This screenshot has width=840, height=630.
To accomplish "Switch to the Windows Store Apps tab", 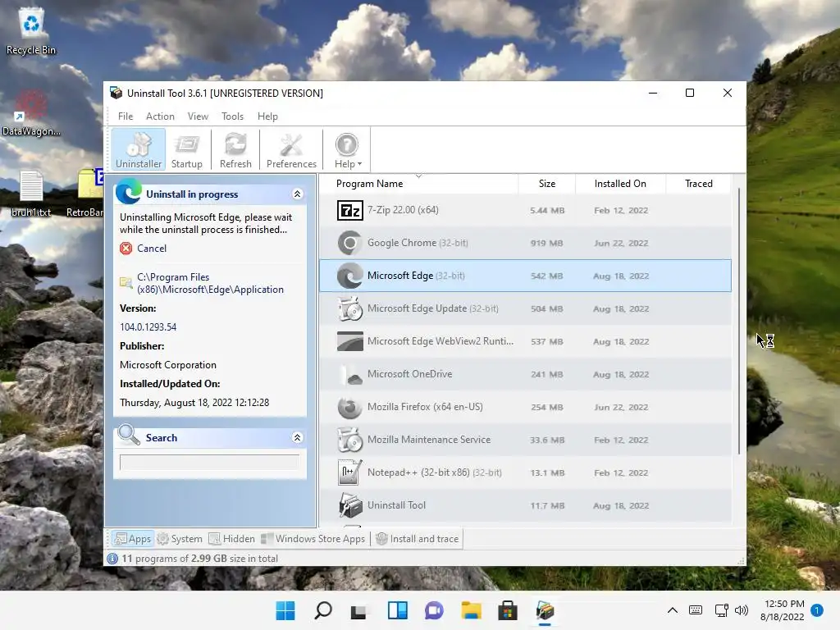I will pyautogui.click(x=313, y=538).
